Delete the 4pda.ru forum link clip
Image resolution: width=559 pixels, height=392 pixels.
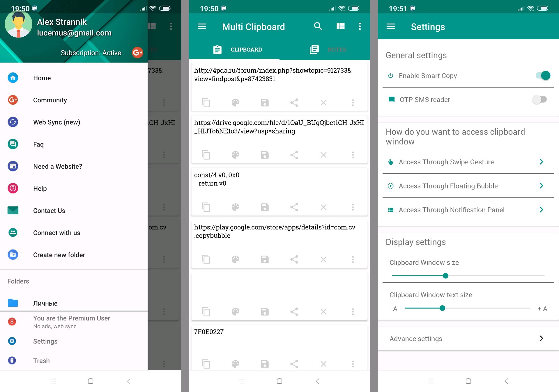click(323, 103)
